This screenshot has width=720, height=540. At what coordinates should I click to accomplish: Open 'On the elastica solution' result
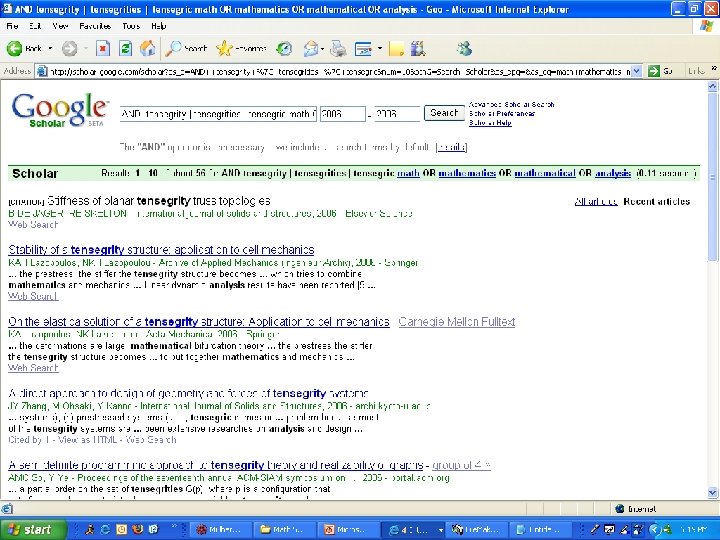(x=199, y=322)
